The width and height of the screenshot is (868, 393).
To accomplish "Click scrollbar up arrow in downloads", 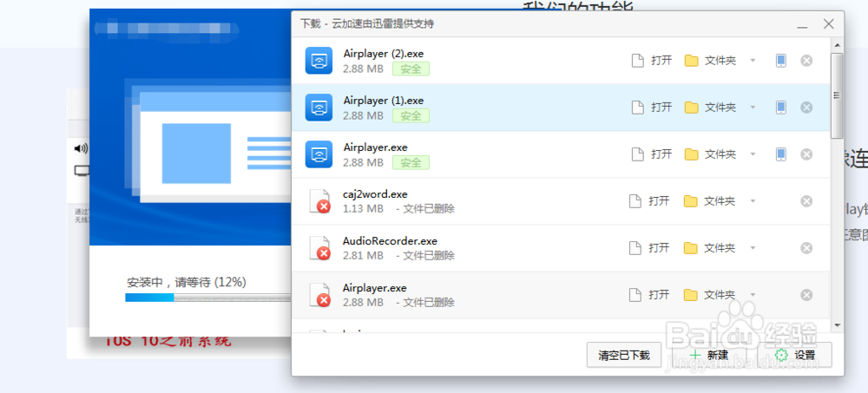I will (837, 44).
